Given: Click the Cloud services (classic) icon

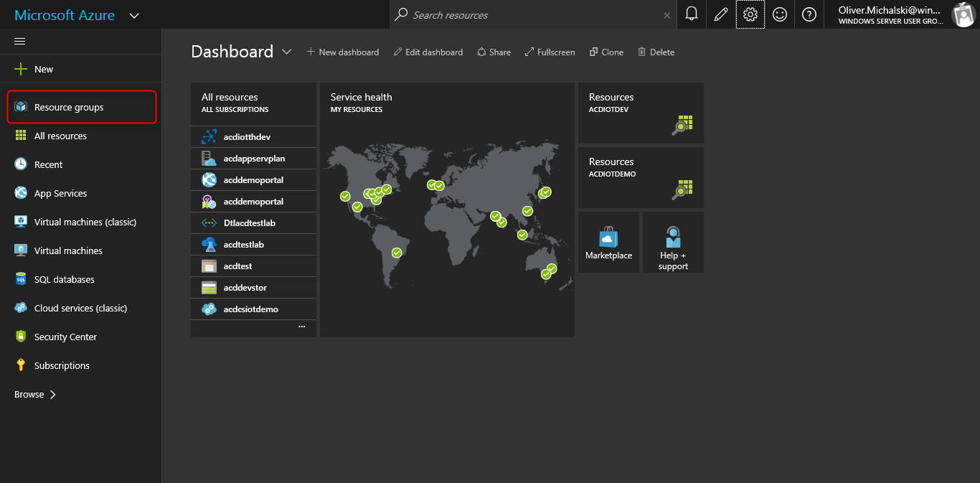Looking at the screenshot, I should point(21,308).
